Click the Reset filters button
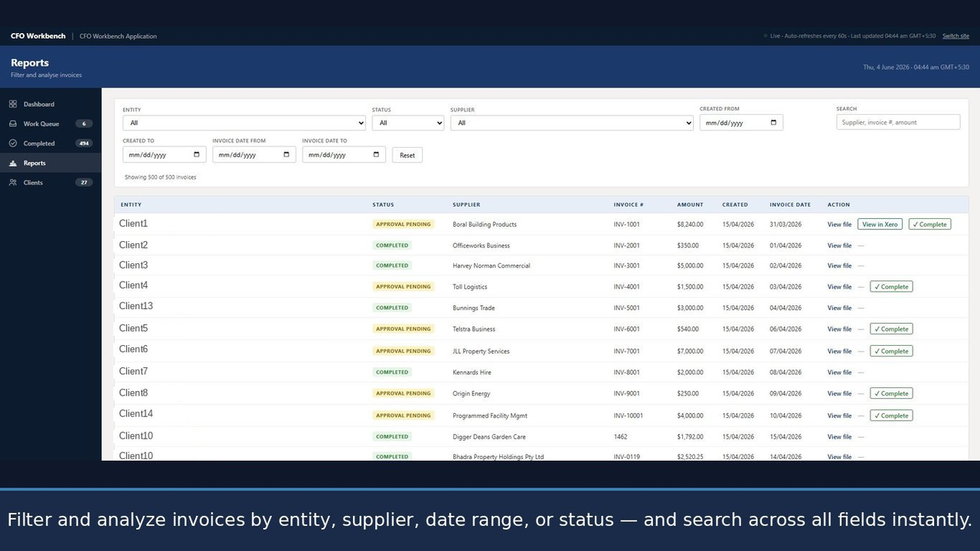This screenshot has width=980, height=551. click(407, 155)
